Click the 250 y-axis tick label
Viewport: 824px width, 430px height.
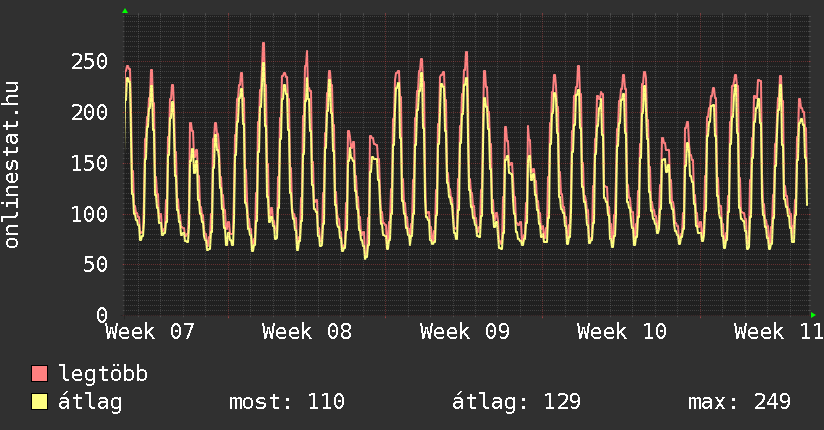click(x=88, y=62)
